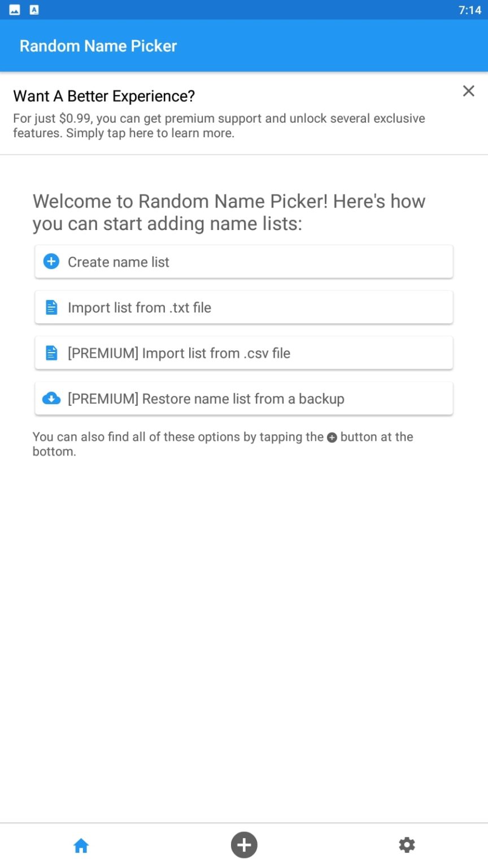The height and width of the screenshot is (868, 488).
Task: Click the cloud backup restore icon
Action: [x=51, y=398]
